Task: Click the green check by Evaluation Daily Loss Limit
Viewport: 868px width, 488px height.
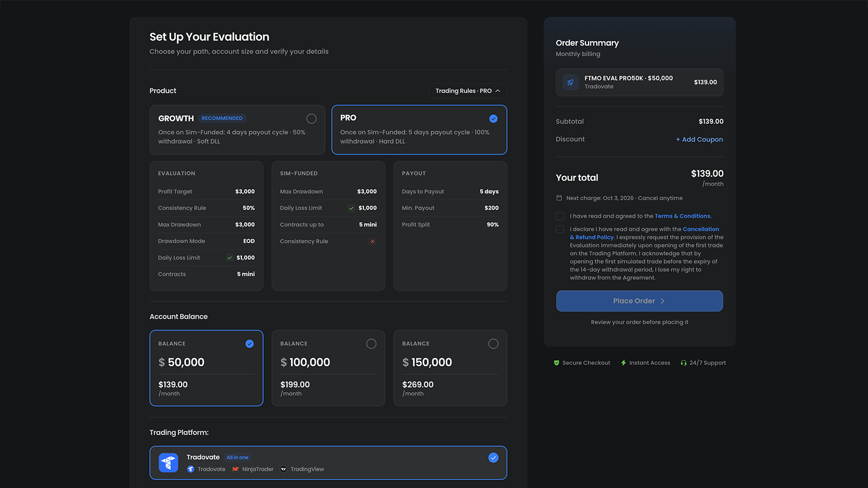Action: (x=229, y=258)
